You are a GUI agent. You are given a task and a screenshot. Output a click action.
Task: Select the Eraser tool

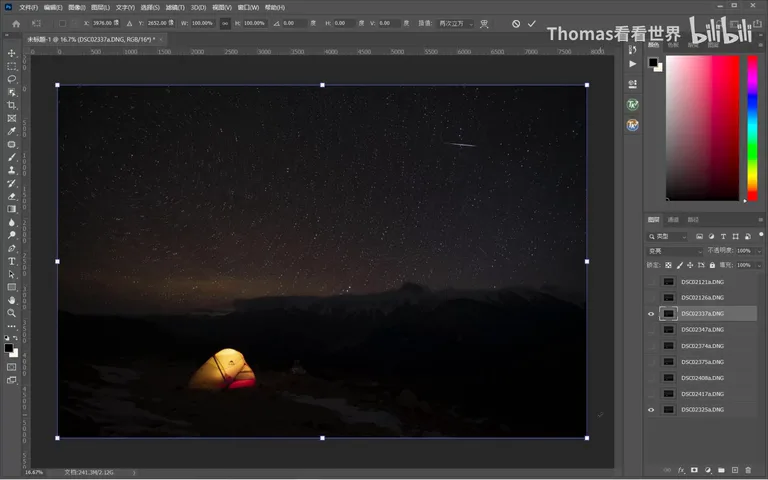12,196
